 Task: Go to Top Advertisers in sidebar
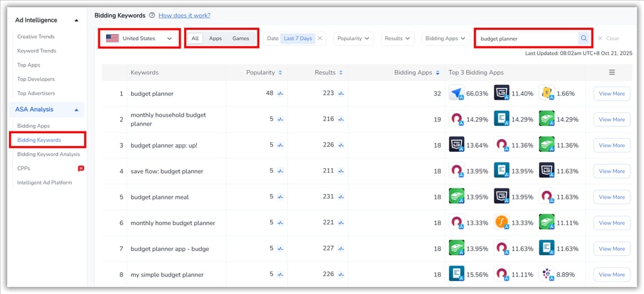point(37,93)
